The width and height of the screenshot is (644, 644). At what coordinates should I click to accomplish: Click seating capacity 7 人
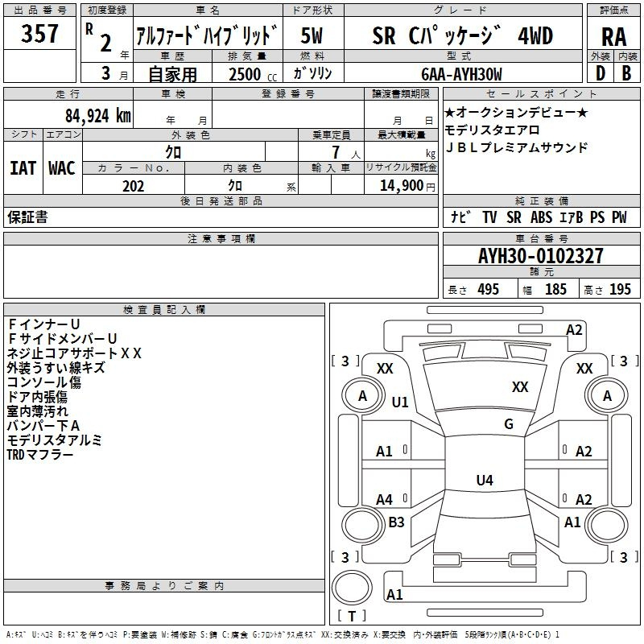(x=346, y=152)
